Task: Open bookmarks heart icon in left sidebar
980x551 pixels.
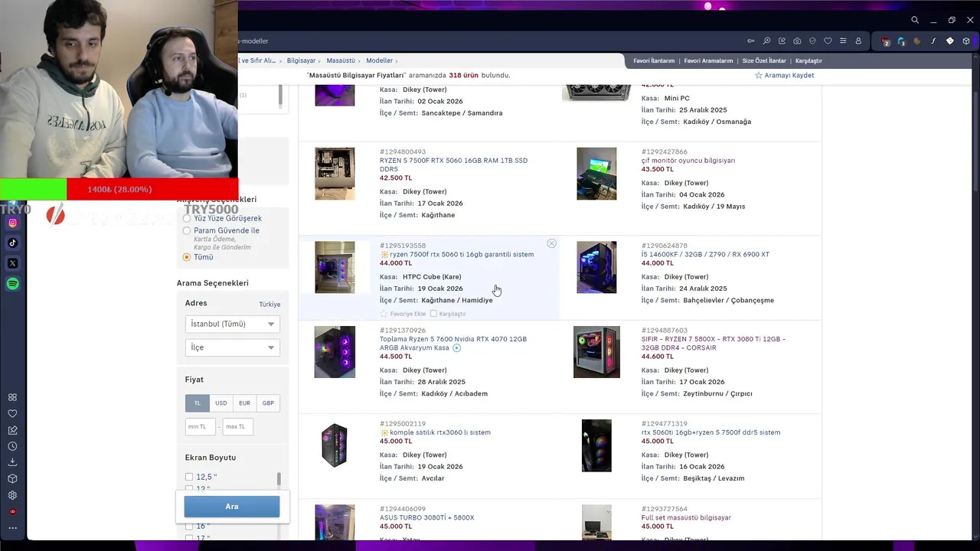Action: [12, 414]
